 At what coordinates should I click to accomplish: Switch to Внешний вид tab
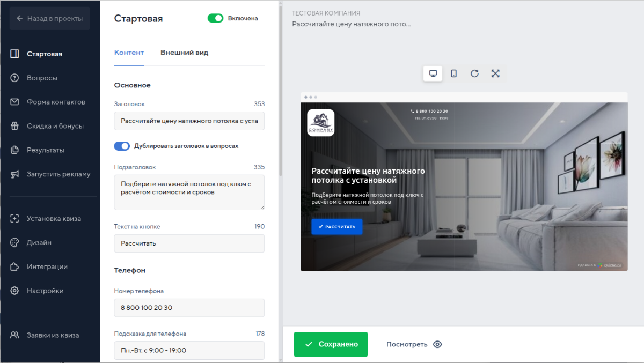pyautogui.click(x=184, y=53)
